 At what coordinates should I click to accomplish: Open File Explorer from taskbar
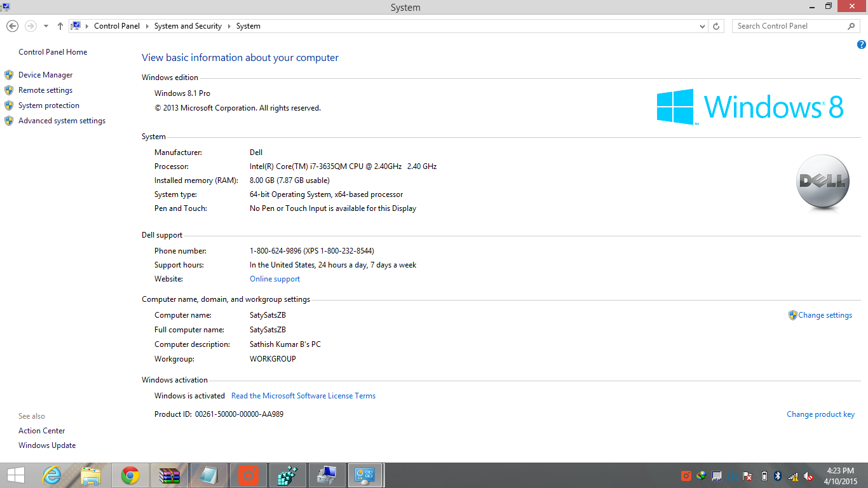91,475
